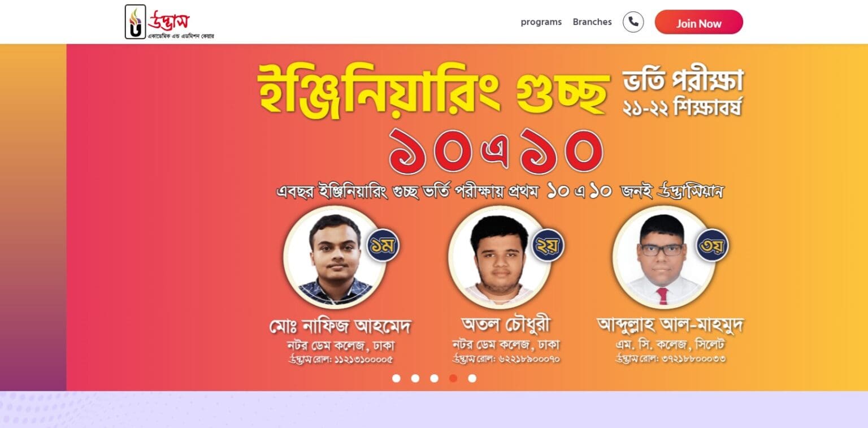The height and width of the screenshot is (428, 868).
Task: Open the programs menu
Action: 541,22
